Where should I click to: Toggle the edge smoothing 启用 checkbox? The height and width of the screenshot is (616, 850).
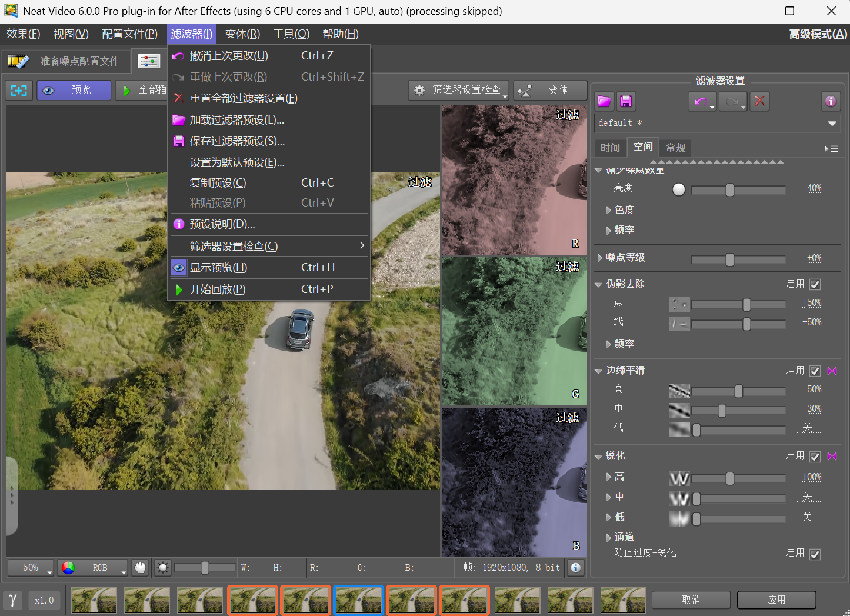(x=815, y=371)
